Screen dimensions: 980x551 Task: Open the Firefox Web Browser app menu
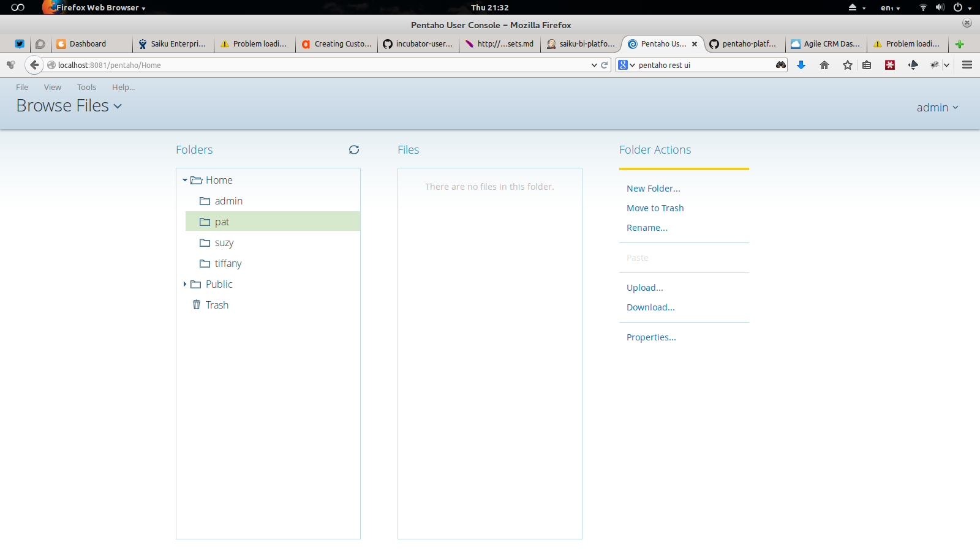tap(95, 7)
